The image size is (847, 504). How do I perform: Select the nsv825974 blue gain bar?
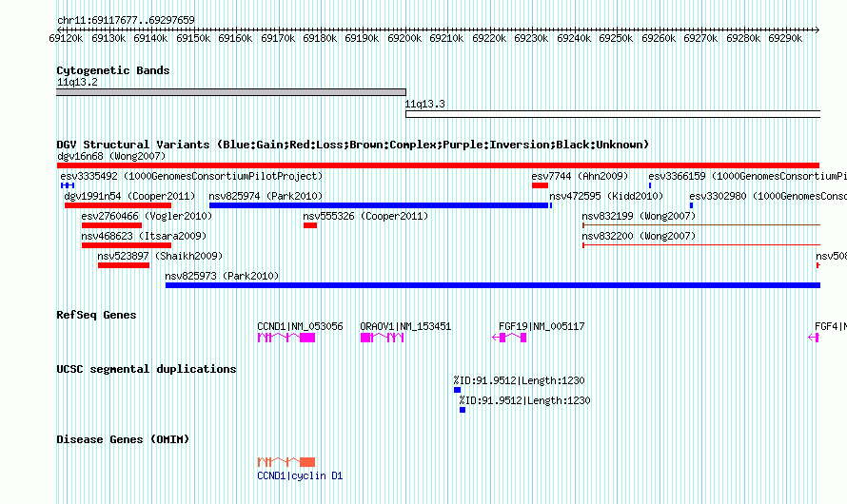coord(379,205)
